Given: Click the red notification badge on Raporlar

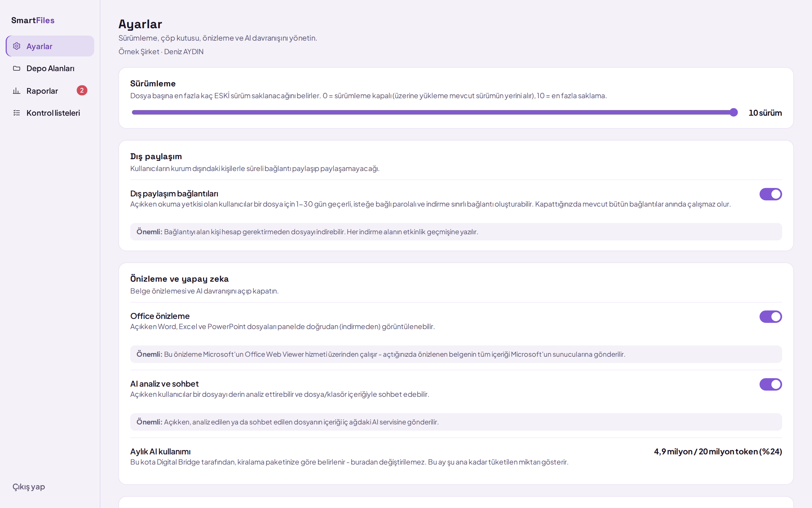Looking at the screenshot, I should click(x=82, y=90).
